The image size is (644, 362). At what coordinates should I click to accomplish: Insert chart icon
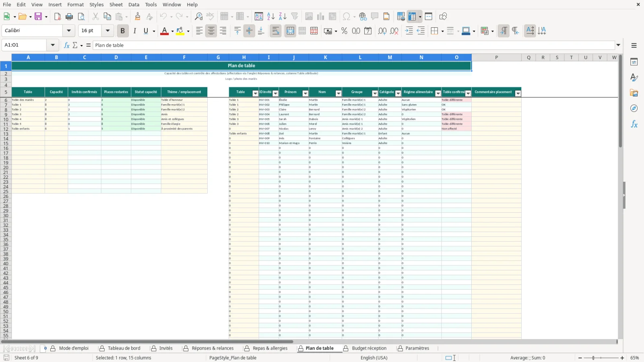click(321, 16)
